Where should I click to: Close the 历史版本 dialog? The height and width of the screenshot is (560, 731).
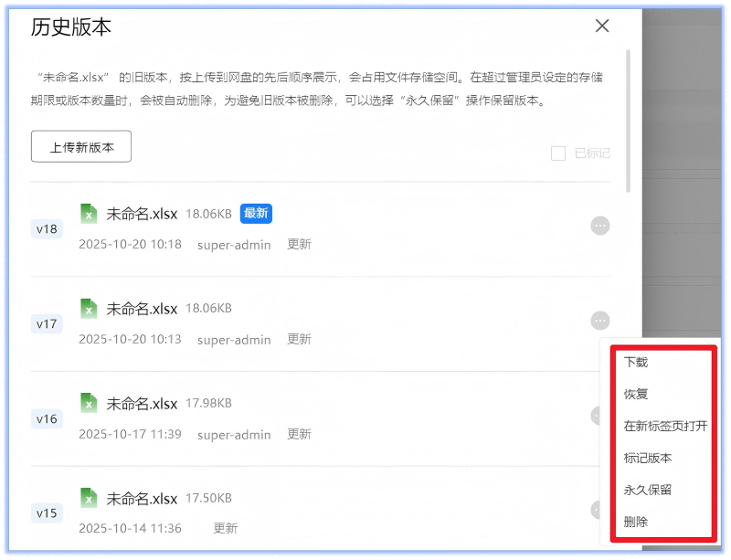pyautogui.click(x=602, y=26)
